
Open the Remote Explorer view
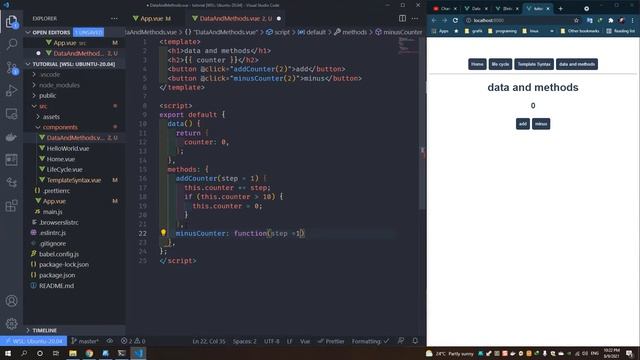(x=11, y=114)
